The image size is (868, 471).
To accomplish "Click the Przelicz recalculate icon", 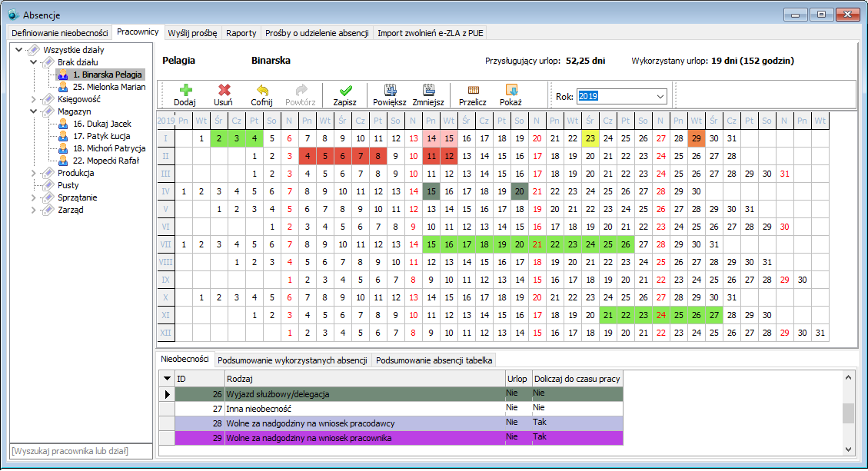I will 474,90.
